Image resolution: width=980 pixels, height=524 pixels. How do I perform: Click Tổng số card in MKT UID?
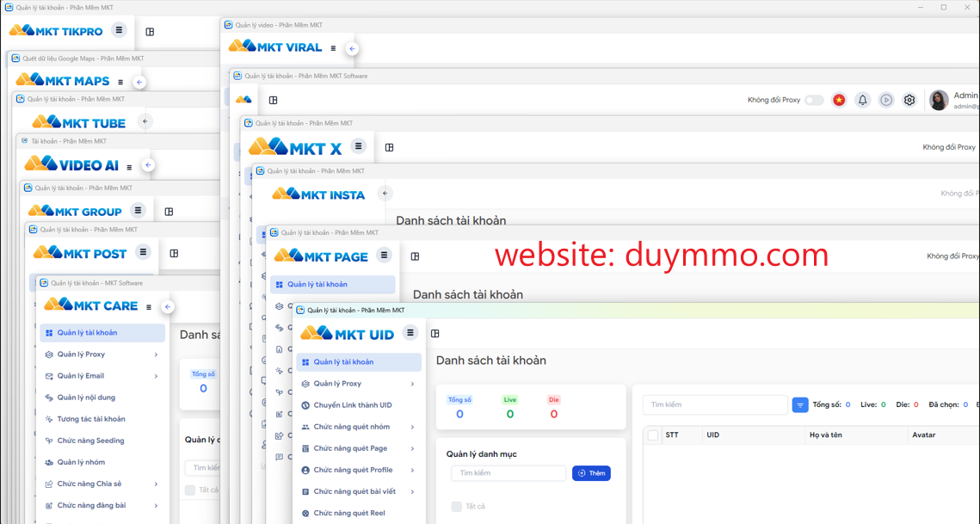(x=460, y=407)
